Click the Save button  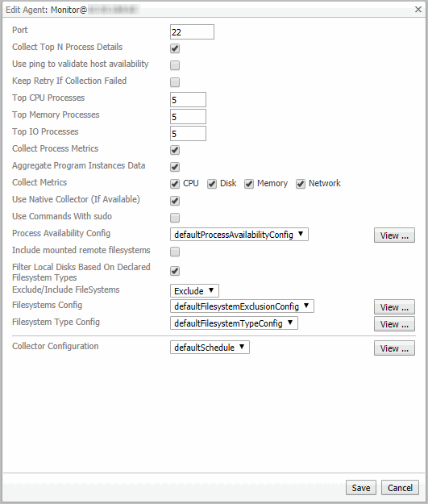[x=360, y=488]
